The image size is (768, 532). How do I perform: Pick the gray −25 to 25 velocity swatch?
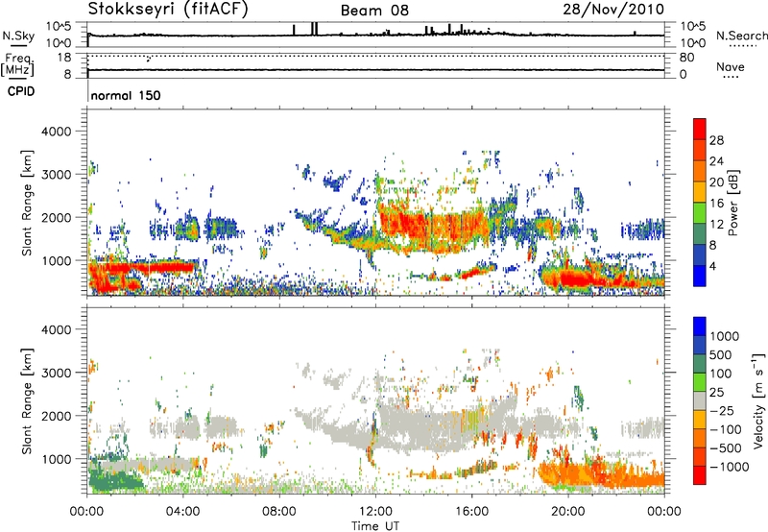700,400
